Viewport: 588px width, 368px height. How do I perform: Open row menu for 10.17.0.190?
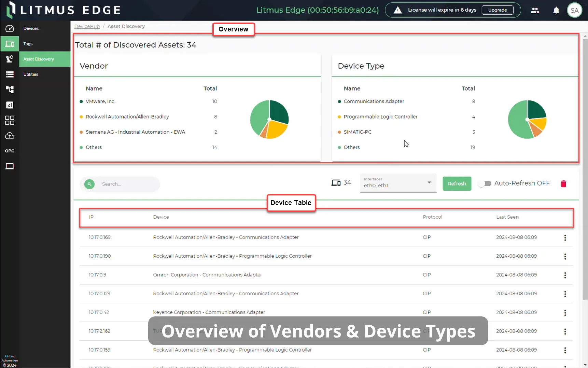click(565, 257)
